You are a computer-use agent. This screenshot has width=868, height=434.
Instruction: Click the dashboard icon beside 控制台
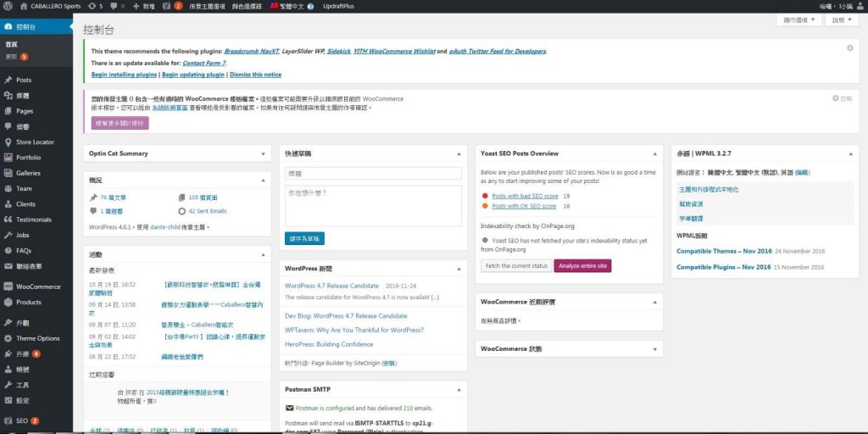(8, 26)
